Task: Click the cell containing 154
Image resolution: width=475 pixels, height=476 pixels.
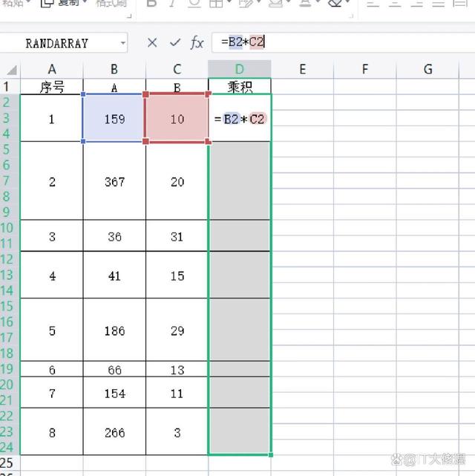Action: point(114,393)
